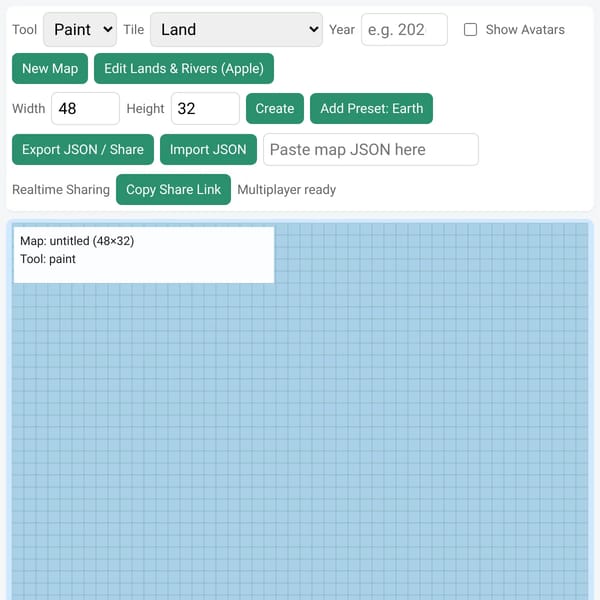Viewport: 600px width, 600px height.
Task: Enable the Show Avatars checkbox
Action: 470,29
